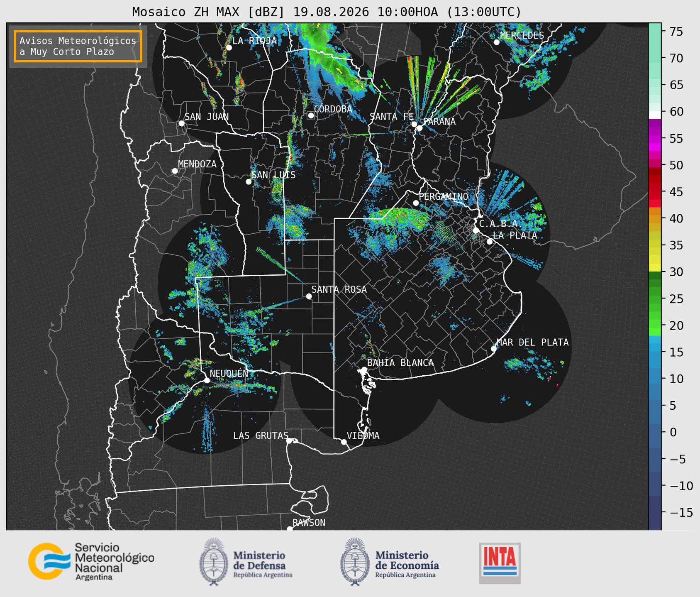Select the Bahía Blanca location dot

pyautogui.click(x=364, y=369)
